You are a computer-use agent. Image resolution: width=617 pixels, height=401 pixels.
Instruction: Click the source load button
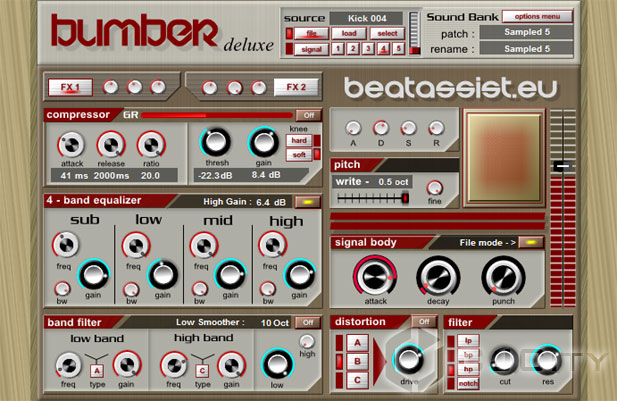coord(349,33)
